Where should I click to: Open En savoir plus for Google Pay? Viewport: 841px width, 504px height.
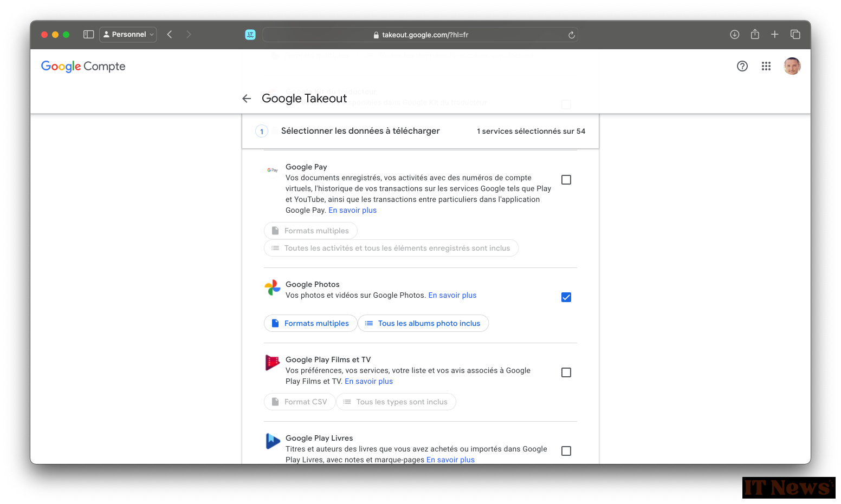click(352, 210)
